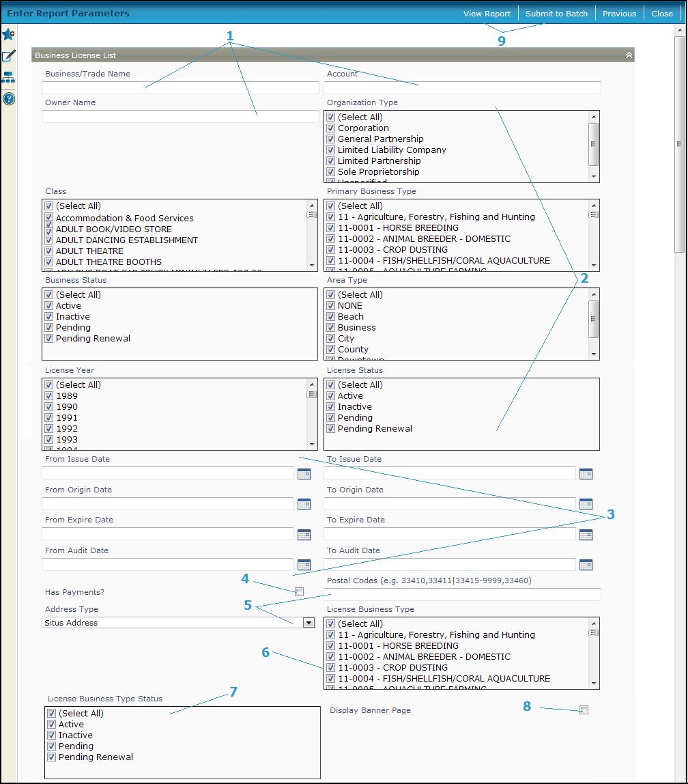The height and width of the screenshot is (784, 688).
Task: Toggle the Has Payments checkbox
Action: click(299, 592)
